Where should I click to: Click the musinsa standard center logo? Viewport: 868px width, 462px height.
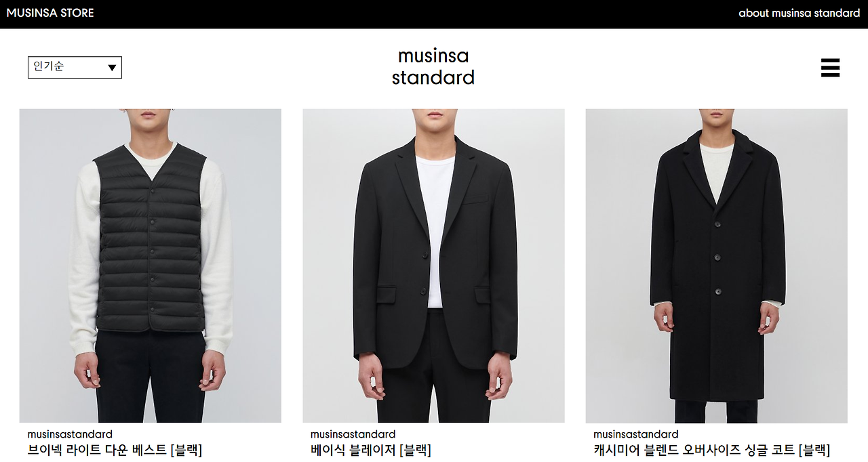[x=433, y=66]
